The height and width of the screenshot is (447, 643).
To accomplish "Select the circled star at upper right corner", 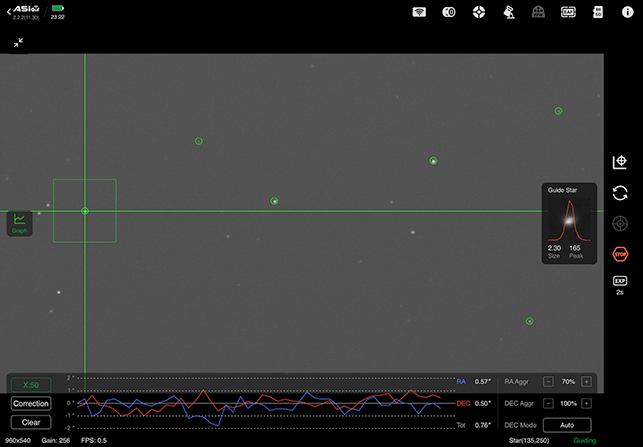I will click(558, 111).
